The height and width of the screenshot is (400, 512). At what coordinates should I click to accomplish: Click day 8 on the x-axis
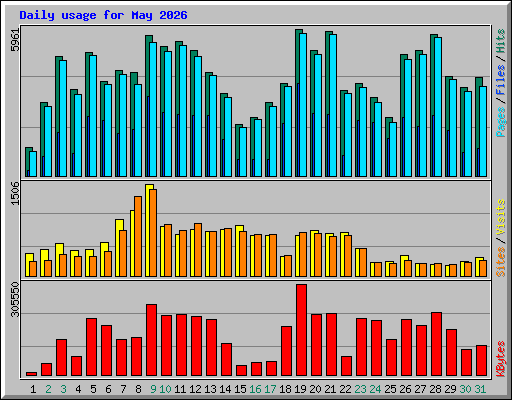(138, 389)
